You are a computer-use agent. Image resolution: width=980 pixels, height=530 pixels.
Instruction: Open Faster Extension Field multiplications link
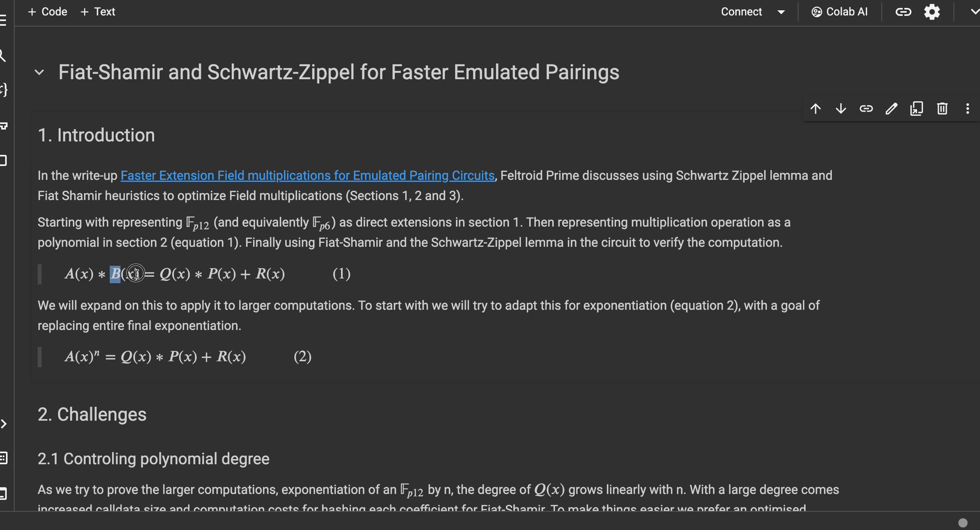coord(307,176)
